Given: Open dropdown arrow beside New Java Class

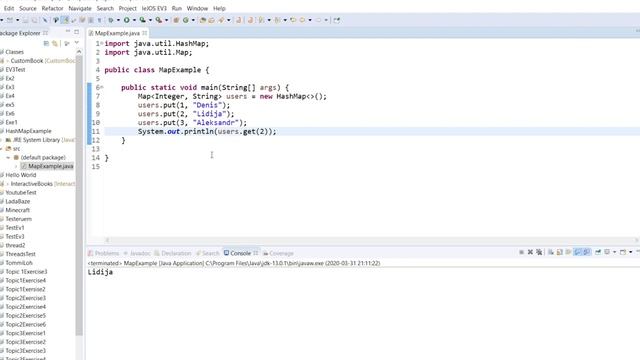Looking at the screenshot, I should (x=193, y=20).
